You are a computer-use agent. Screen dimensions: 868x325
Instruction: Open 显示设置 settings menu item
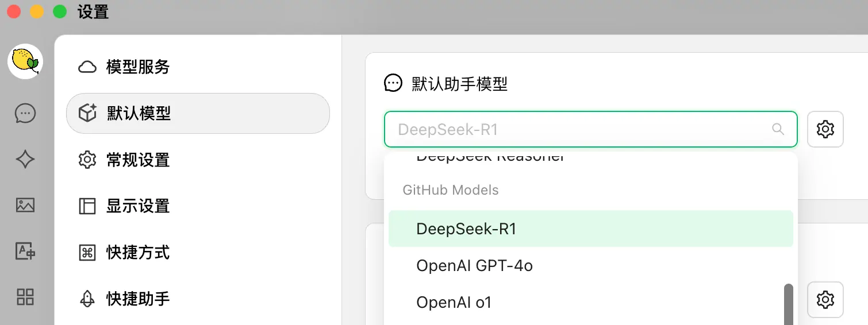click(x=198, y=206)
